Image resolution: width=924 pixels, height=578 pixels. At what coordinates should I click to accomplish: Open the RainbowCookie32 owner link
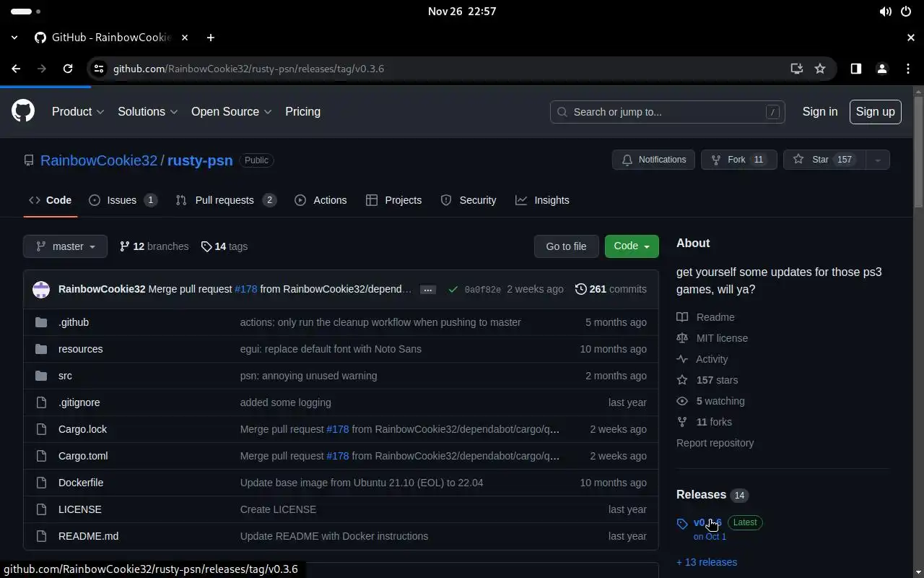coord(99,160)
